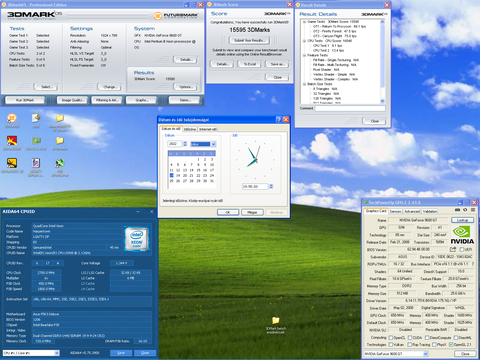
Task: Toggle the OpenCL checkbox in GPU-Z
Action: click(x=391, y=337)
